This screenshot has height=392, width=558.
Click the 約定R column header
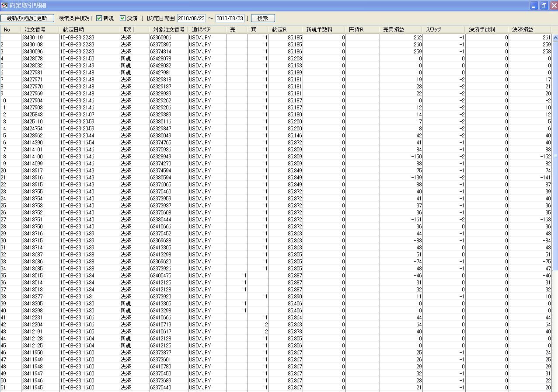click(x=286, y=30)
